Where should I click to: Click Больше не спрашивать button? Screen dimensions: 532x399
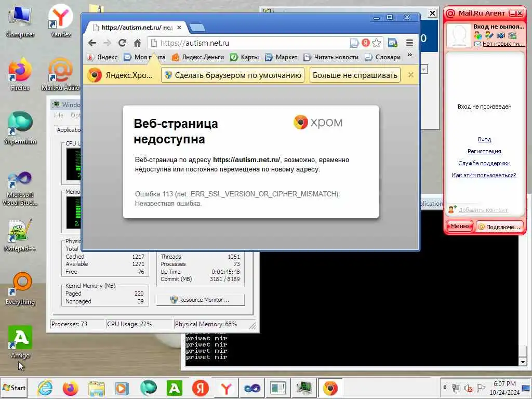tap(355, 75)
